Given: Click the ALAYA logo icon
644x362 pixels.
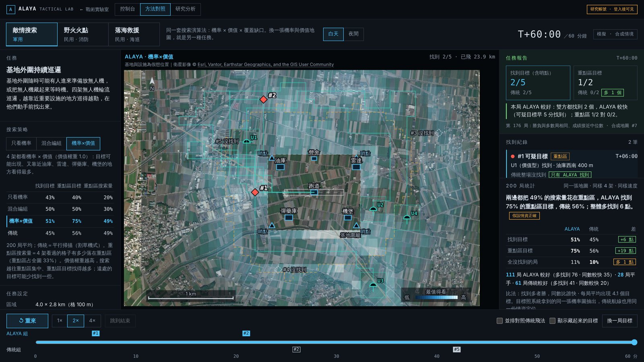Looking at the screenshot, I should pyautogui.click(x=11, y=9).
